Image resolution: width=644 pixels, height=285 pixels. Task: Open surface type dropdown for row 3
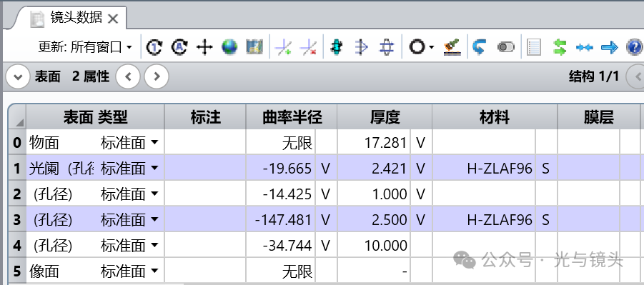pyautogui.click(x=154, y=220)
